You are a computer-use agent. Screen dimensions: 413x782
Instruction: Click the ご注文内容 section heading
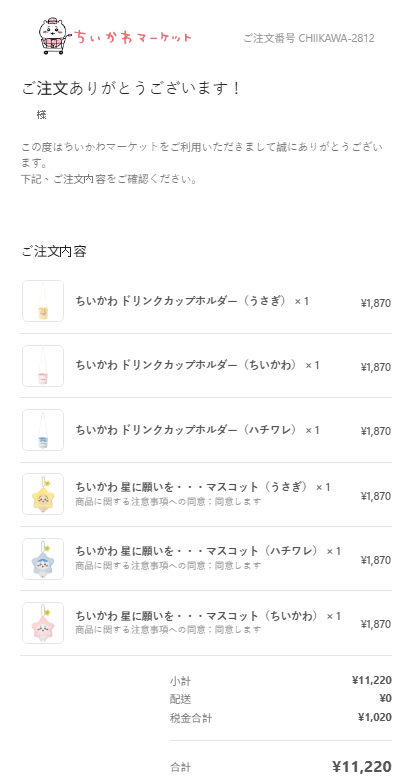click(x=54, y=251)
